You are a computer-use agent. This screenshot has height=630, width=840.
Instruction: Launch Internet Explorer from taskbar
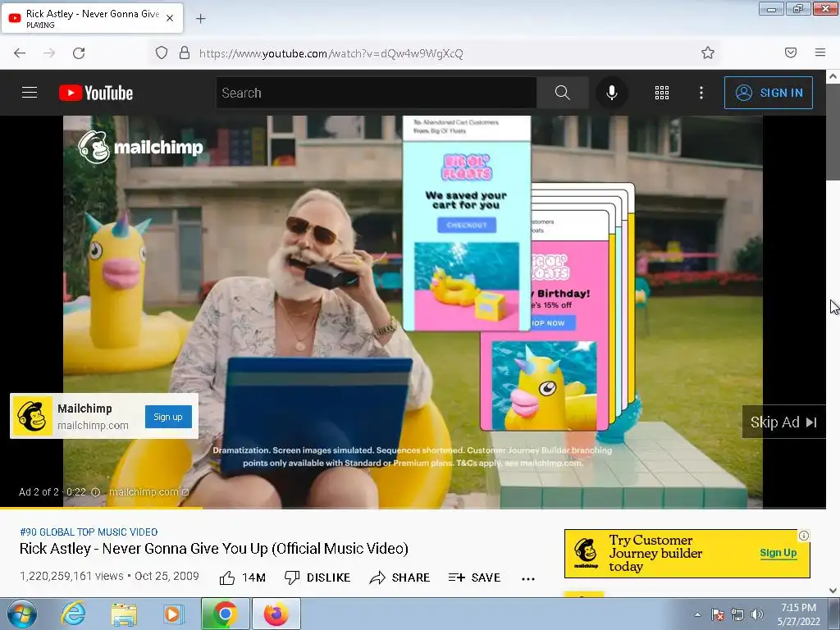pyautogui.click(x=73, y=614)
